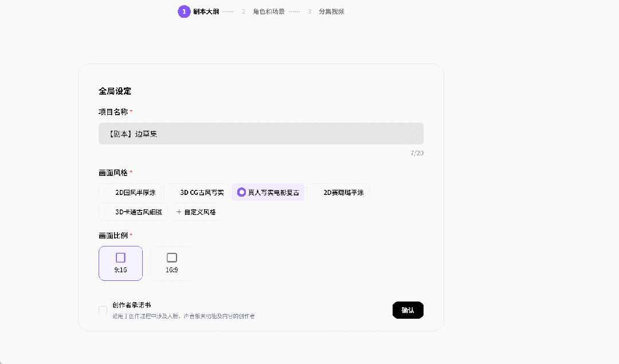Pick the 2D赛璐璐平涂 style
The height and width of the screenshot is (364, 619).
(x=338, y=193)
